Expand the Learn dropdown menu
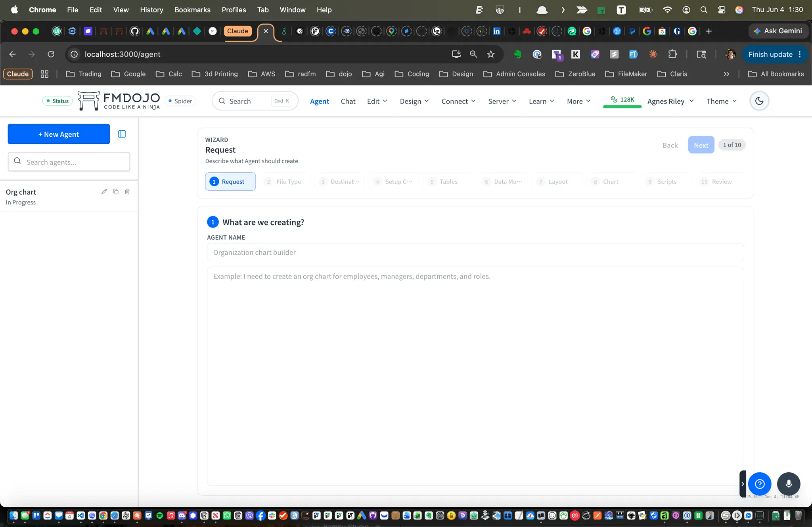The image size is (812, 527). (x=541, y=101)
